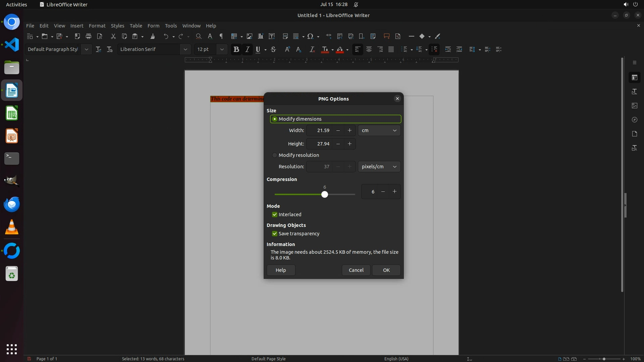The width and height of the screenshot is (644, 362).
Task: Click the Print icon in toolbar
Action: click(89, 36)
